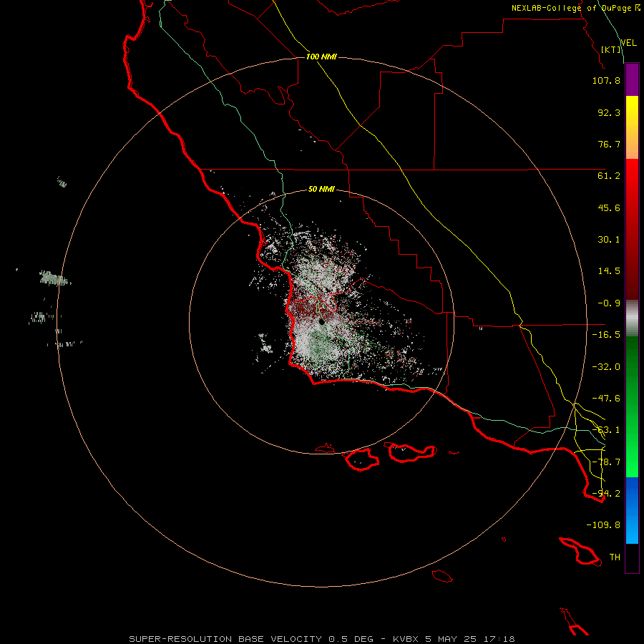Click the 61.2 velocity scale value
The image size is (644, 644).
(x=609, y=176)
